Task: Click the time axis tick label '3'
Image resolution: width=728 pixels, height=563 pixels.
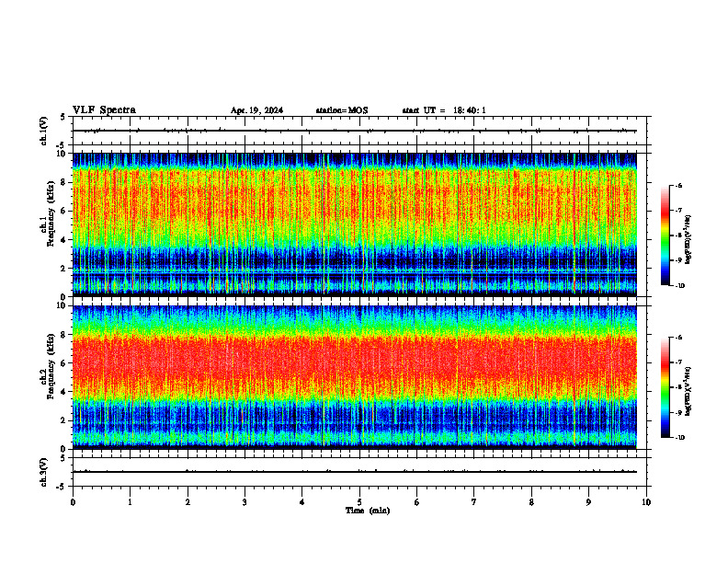Action: click(245, 502)
